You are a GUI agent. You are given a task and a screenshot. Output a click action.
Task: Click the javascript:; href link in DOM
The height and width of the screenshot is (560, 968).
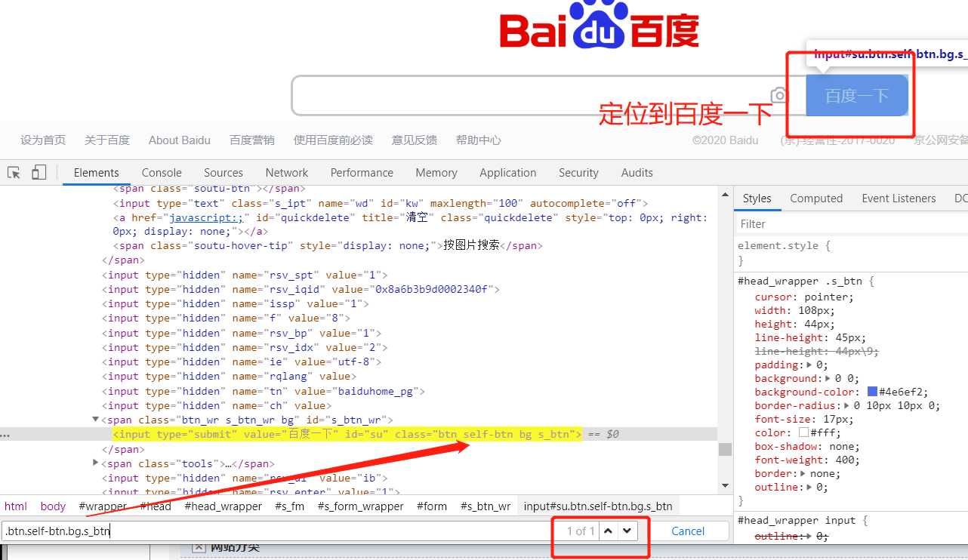click(x=205, y=217)
